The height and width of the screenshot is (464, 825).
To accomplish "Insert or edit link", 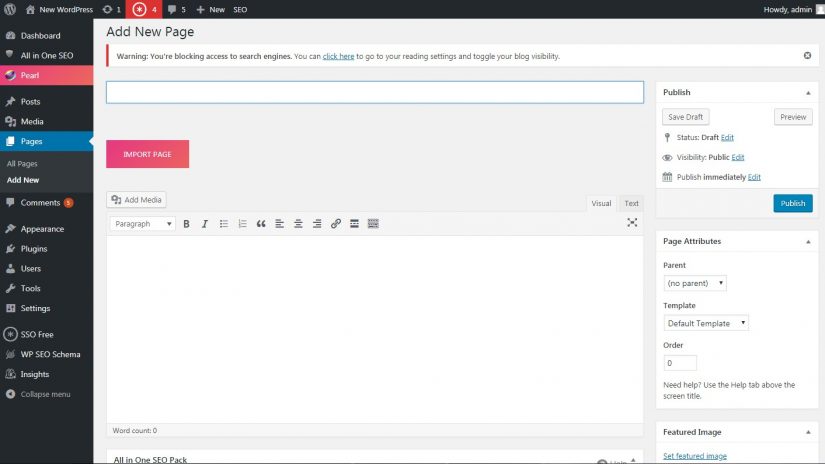I will [336, 224].
